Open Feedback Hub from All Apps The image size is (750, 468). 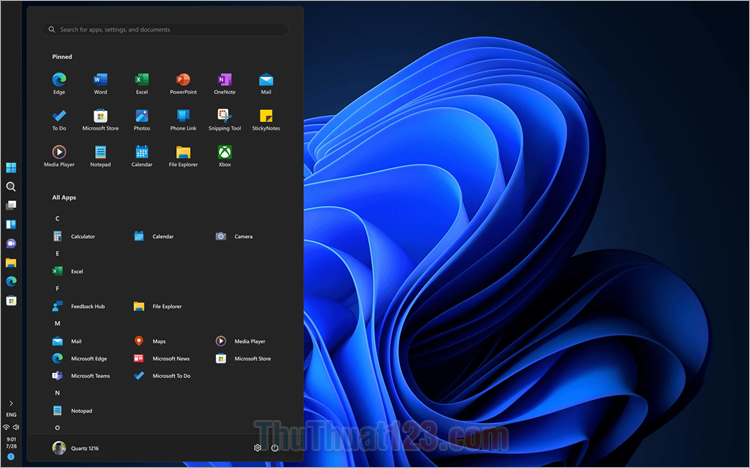tap(79, 306)
